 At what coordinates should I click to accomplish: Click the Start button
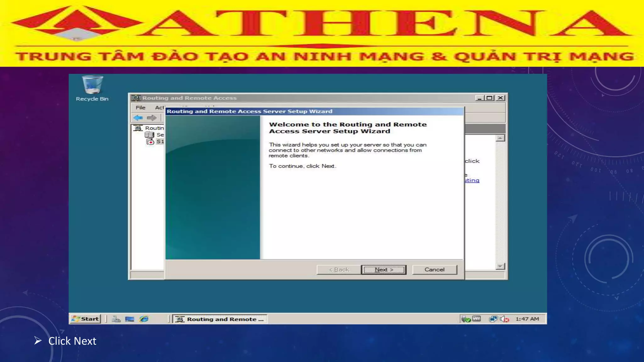85,319
